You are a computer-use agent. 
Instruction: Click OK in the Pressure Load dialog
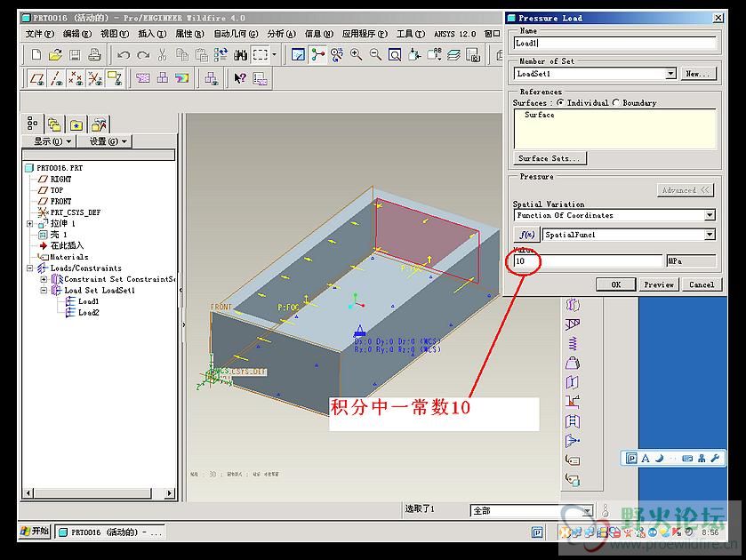(616, 284)
